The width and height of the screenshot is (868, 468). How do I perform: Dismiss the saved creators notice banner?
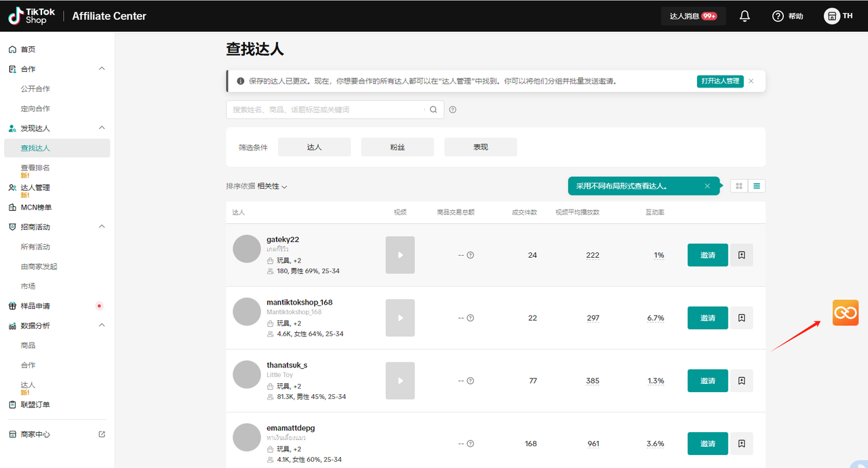(x=751, y=81)
